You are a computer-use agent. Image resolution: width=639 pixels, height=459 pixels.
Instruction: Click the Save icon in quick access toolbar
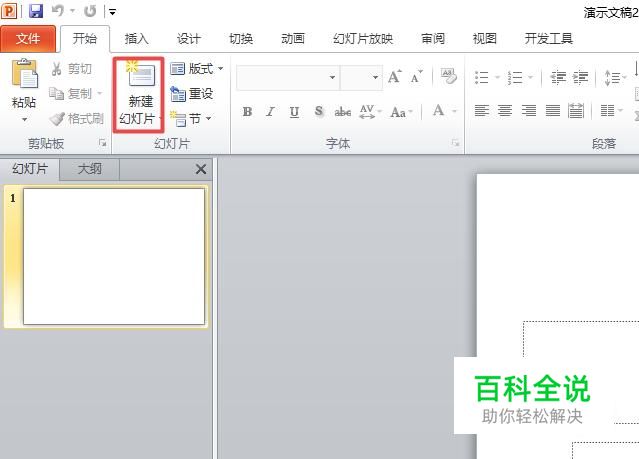tap(36, 11)
